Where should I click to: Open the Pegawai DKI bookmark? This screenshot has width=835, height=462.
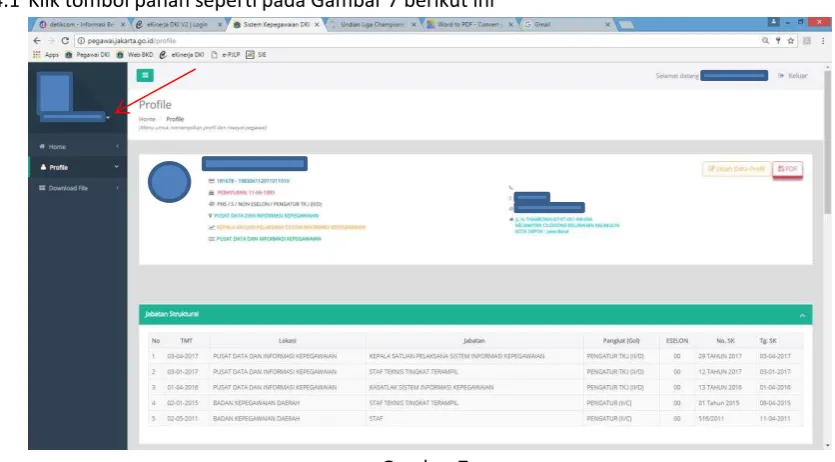[x=87, y=55]
